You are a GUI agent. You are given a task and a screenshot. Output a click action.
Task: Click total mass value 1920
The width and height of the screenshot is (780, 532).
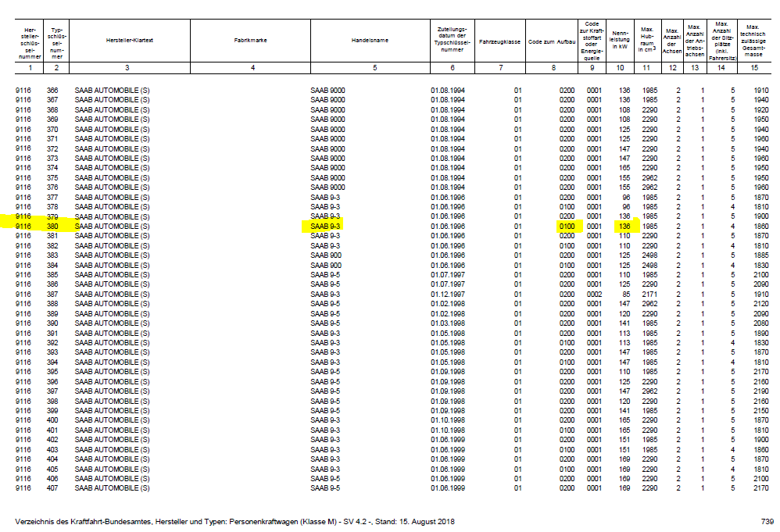click(761, 110)
